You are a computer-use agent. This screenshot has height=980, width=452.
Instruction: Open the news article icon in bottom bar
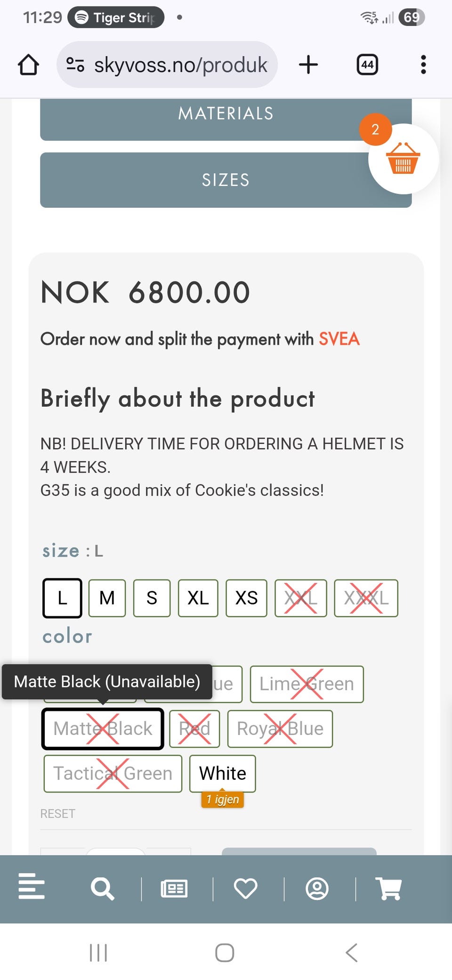click(x=174, y=889)
